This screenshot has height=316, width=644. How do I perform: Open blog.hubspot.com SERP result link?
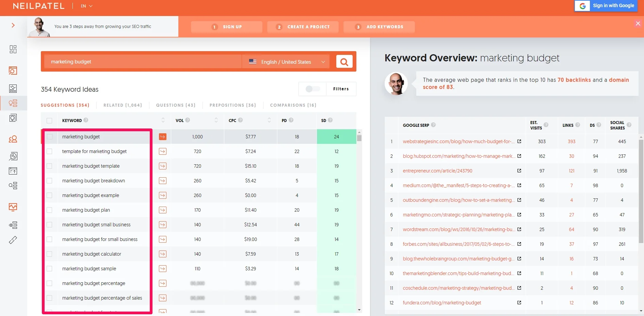pyautogui.click(x=458, y=156)
